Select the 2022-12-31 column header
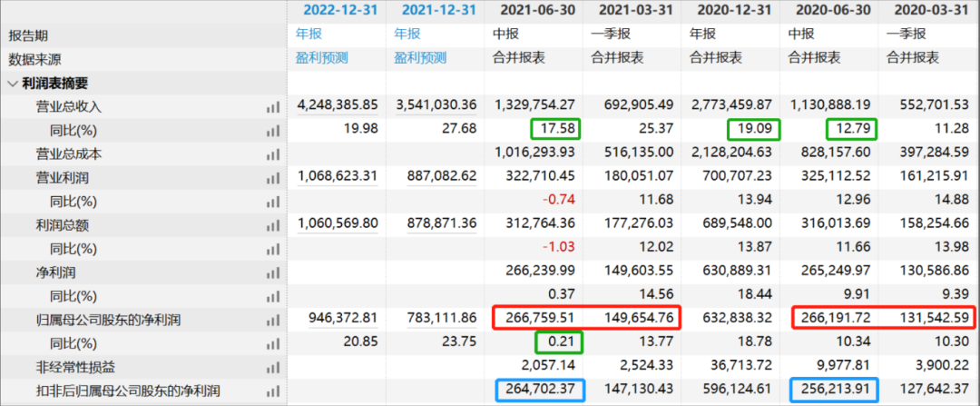980x406 pixels. click(x=337, y=11)
